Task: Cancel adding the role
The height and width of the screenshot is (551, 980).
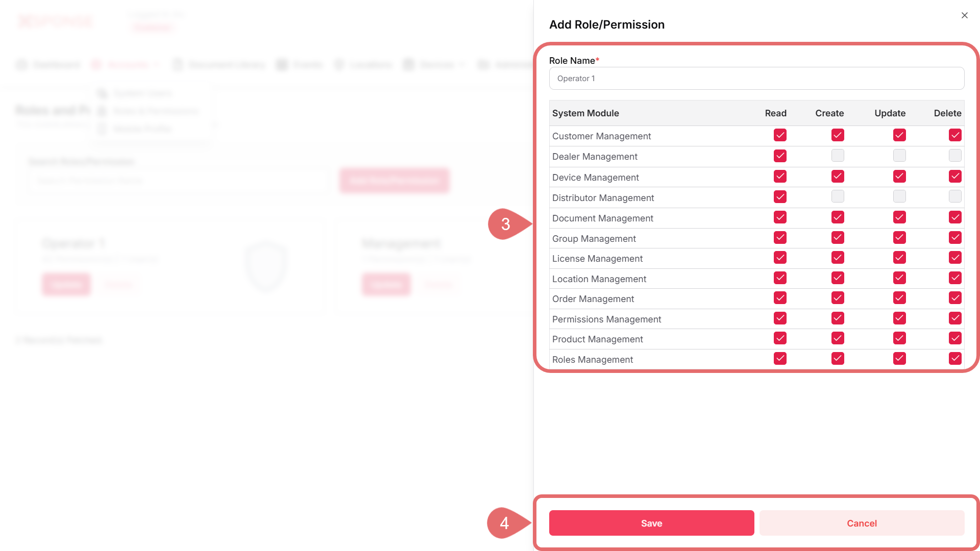Action: pyautogui.click(x=862, y=523)
